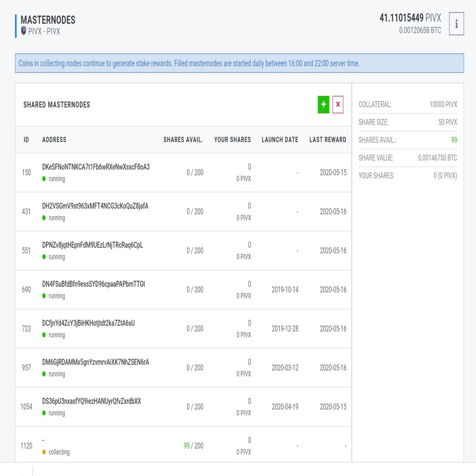Select address DH2VSGmV9st963xMFT4NCG3cKoQuZ8jafA
Screen dimensions: 476x476
coord(95,206)
